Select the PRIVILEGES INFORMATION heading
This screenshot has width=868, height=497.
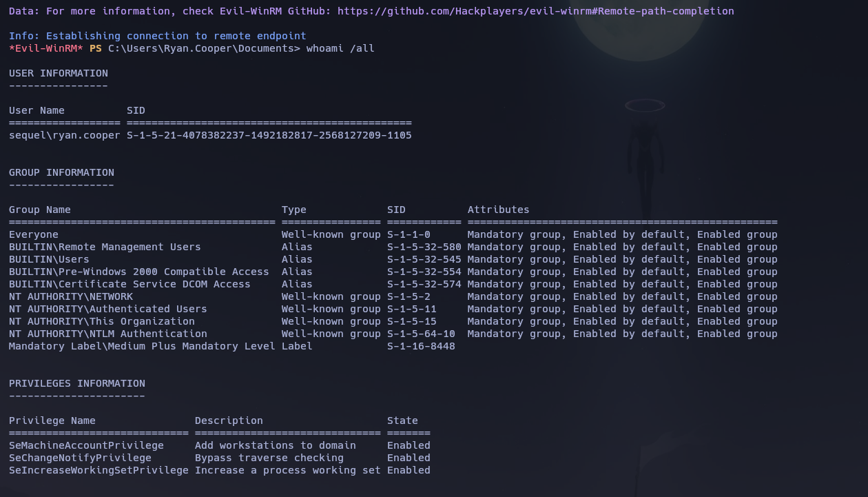coord(76,383)
